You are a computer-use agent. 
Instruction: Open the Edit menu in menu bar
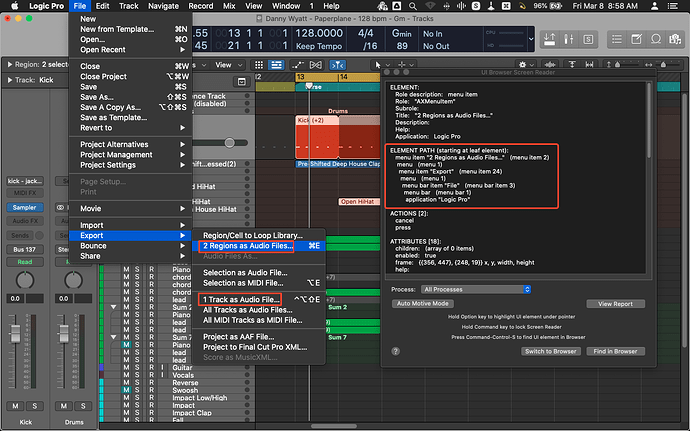[102, 6]
